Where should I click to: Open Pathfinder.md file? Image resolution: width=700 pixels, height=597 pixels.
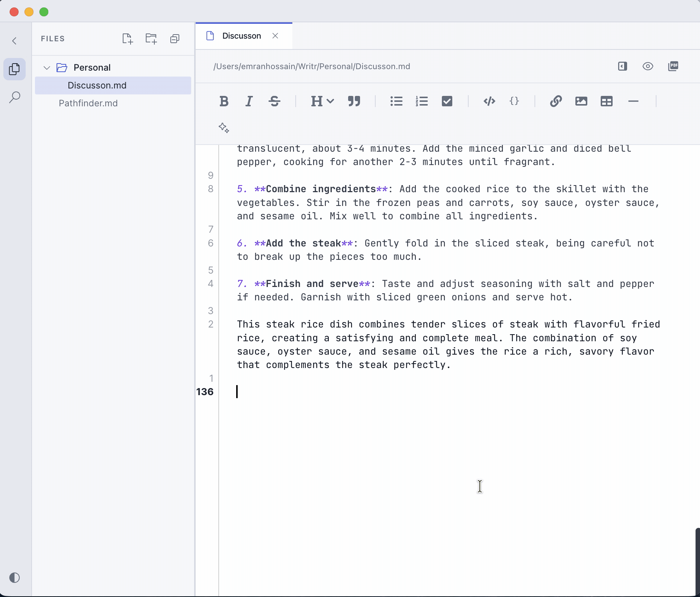coord(88,103)
